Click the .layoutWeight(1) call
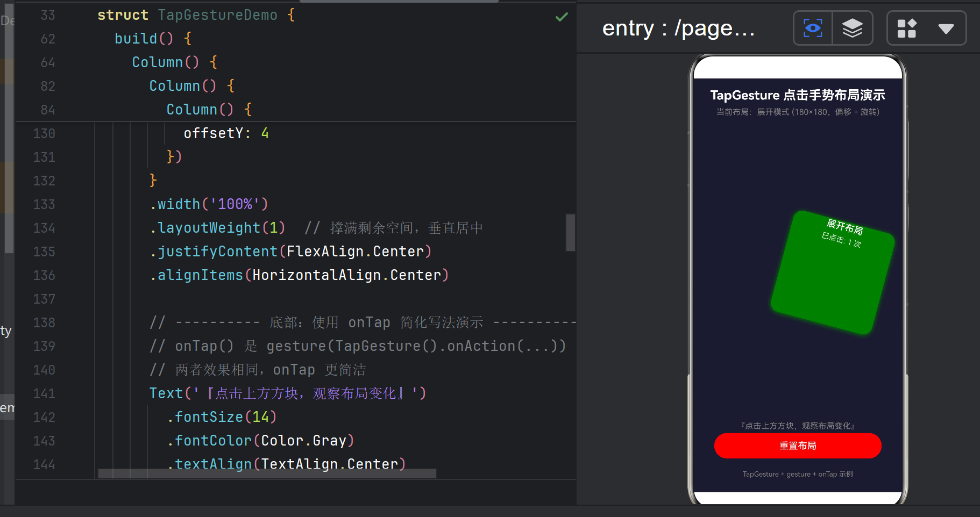This screenshot has height=517, width=980. click(x=217, y=228)
